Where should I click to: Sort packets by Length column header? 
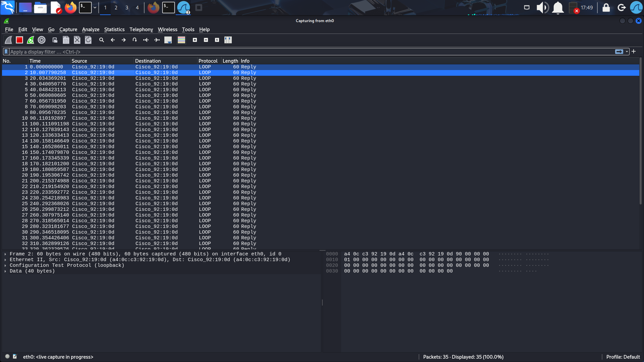coord(230,61)
